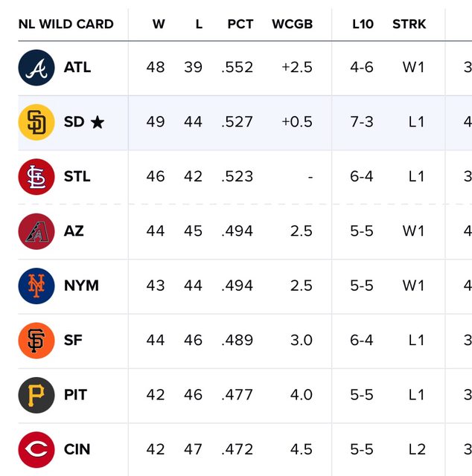Click the Atlanta Braves team logo
The height and width of the screenshot is (476, 472).
36,68
